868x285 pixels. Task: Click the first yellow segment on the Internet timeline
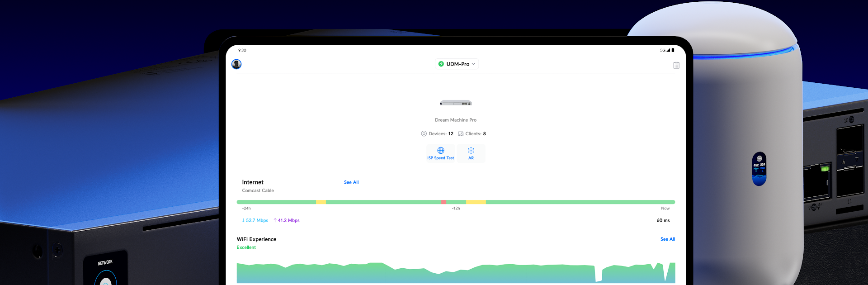click(x=321, y=202)
